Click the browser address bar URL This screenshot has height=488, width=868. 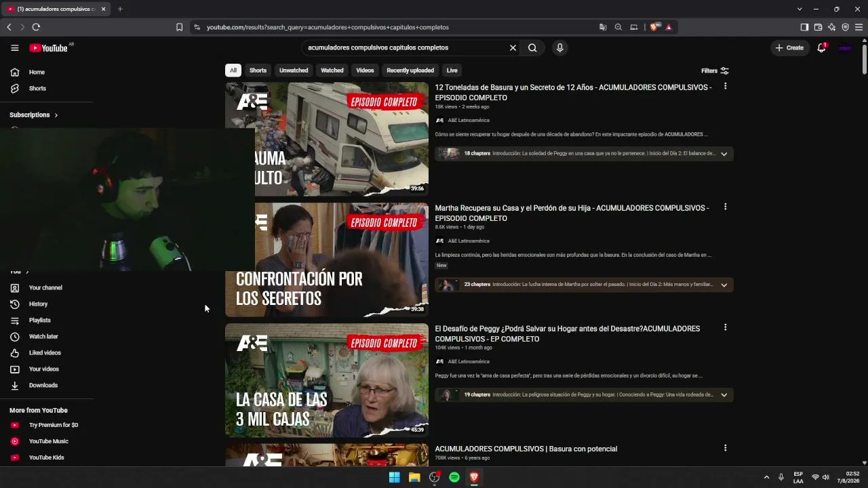[x=328, y=28]
